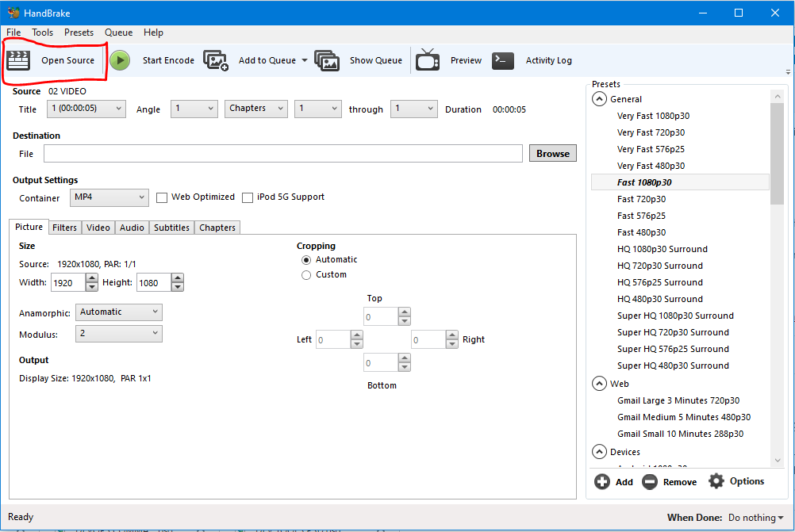Collapse the Web presets group
Viewport: 795px width, 532px height.
(599, 384)
